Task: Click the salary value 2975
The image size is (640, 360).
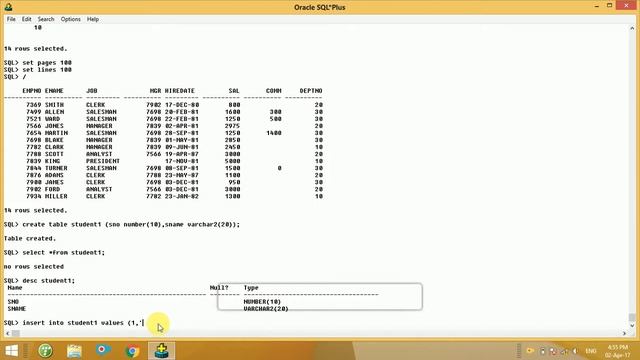Action: (232, 126)
